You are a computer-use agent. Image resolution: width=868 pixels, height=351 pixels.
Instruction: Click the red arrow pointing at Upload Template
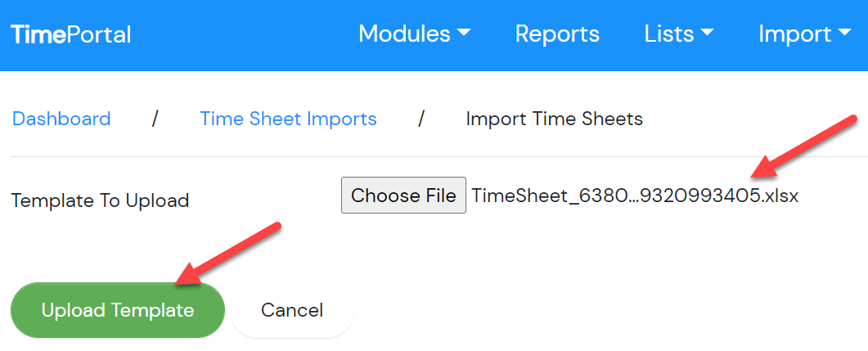[x=228, y=254]
